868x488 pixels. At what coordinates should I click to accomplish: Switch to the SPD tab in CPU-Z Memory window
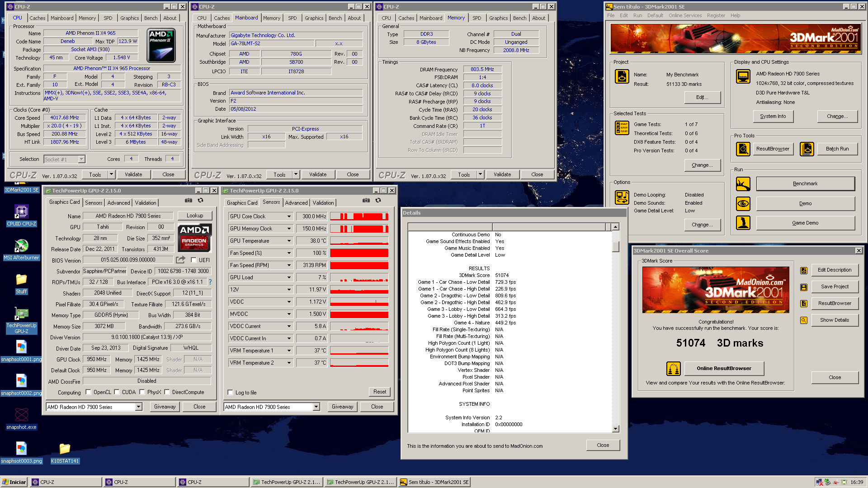(x=476, y=18)
